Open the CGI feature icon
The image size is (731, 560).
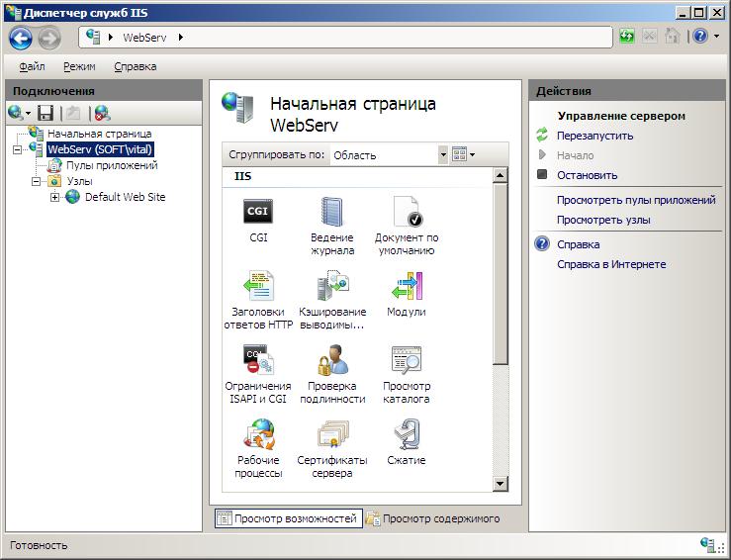pyautogui.click(x=258, y=220)
